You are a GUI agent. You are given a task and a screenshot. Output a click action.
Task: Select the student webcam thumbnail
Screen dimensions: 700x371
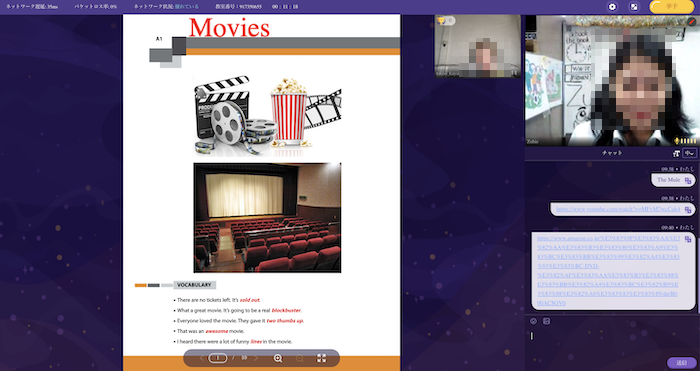(x=477, y=46)
